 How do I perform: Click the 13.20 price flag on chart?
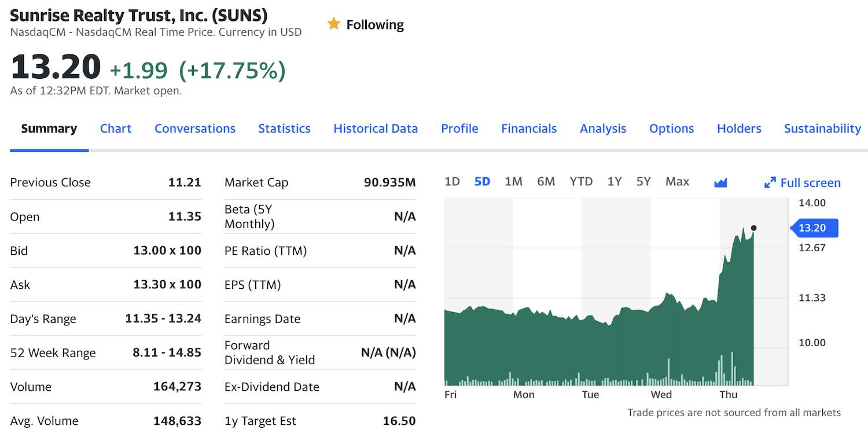click(x=814, y=228)
